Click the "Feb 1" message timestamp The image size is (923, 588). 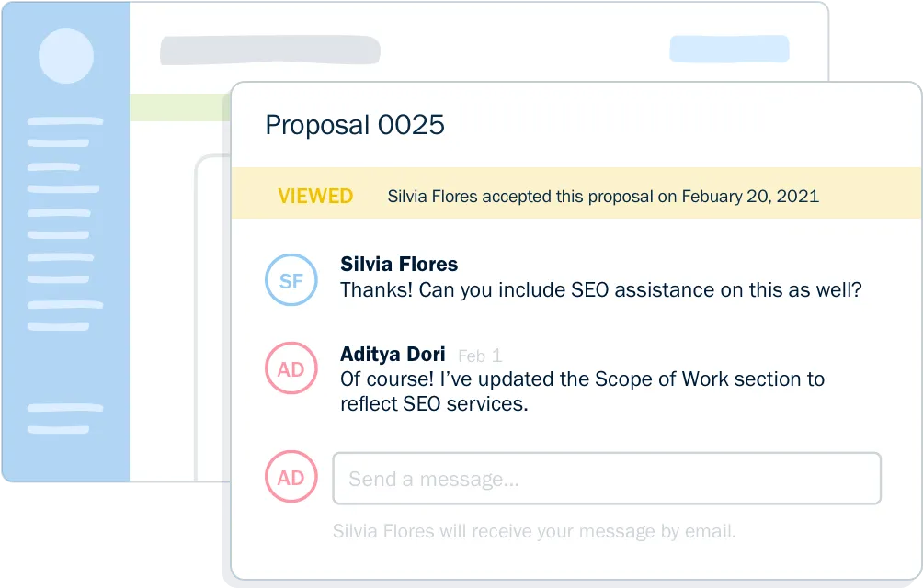click(479, 356)
